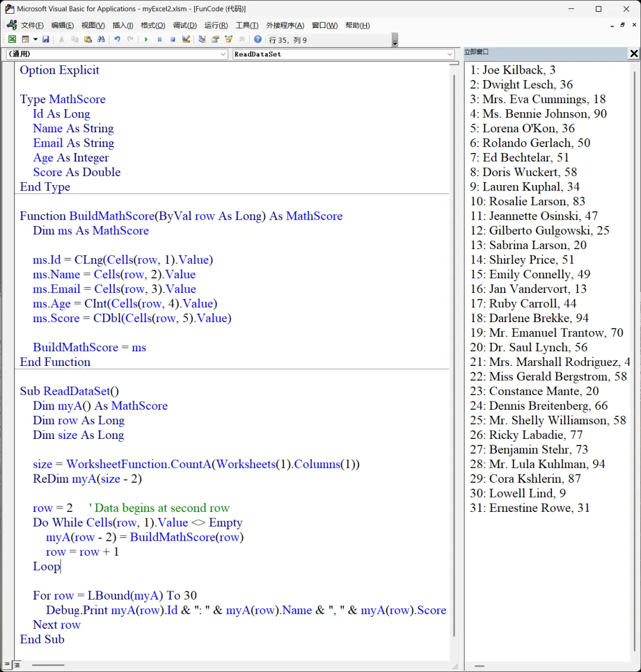Open the 格式(O) menu
Viewport: 641px width, 672px height.
click(153, 26)
